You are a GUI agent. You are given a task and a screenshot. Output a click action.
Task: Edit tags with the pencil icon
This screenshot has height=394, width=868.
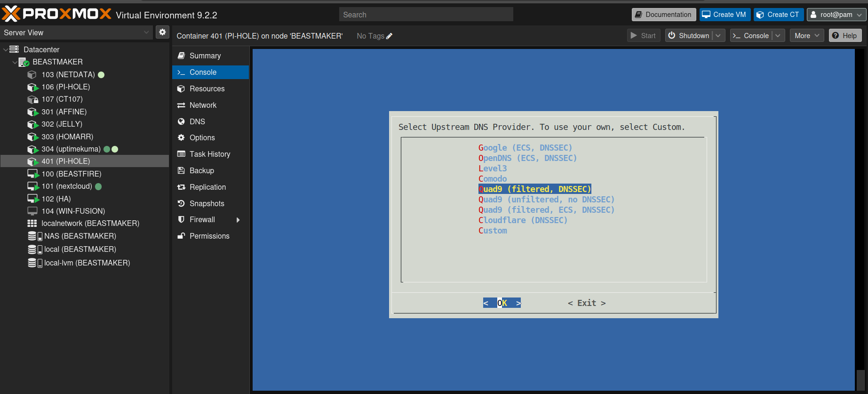tap(389, 36)
